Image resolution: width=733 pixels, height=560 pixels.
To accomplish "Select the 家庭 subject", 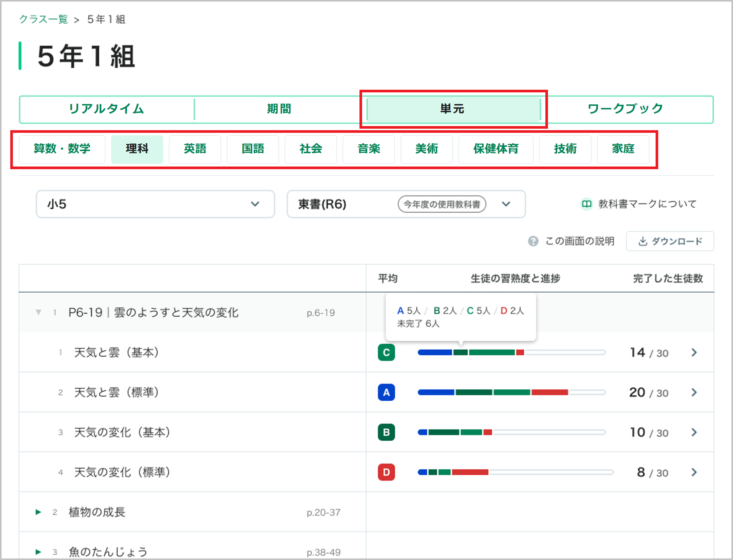I will pyautogui.click(x=623, y=149).
